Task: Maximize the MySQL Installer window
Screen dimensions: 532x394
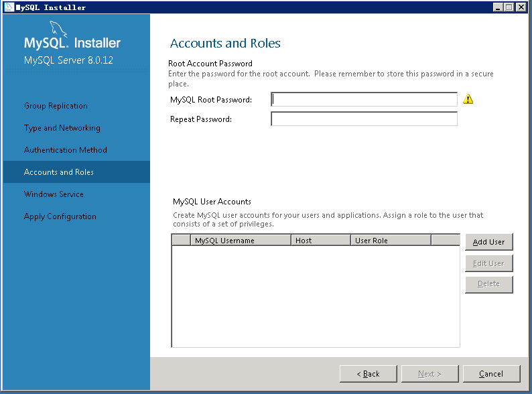Action: click(509, 7)
